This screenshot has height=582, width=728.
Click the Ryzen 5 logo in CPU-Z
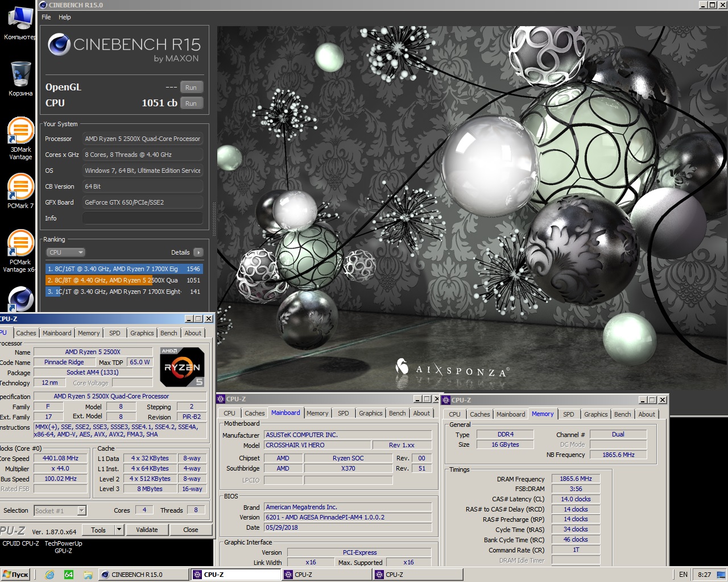pyautogui.click(x=182, y=367)
